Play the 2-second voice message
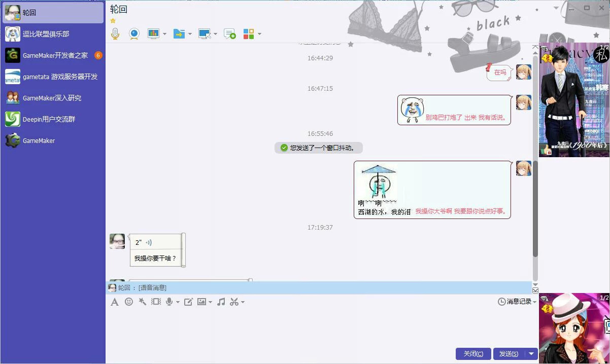 [x=149, y=242]
